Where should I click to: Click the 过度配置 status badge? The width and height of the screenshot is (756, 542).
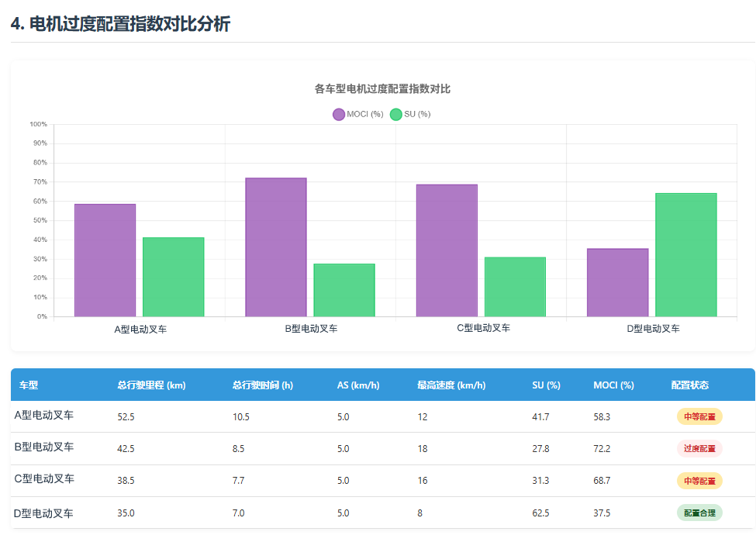coord(699,449)
